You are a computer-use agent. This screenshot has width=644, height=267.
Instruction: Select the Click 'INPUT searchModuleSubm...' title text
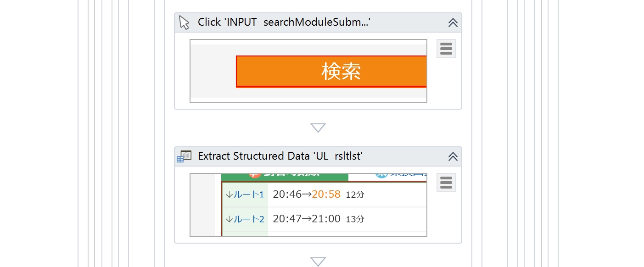pyautogui.click(x=284, y=22)
